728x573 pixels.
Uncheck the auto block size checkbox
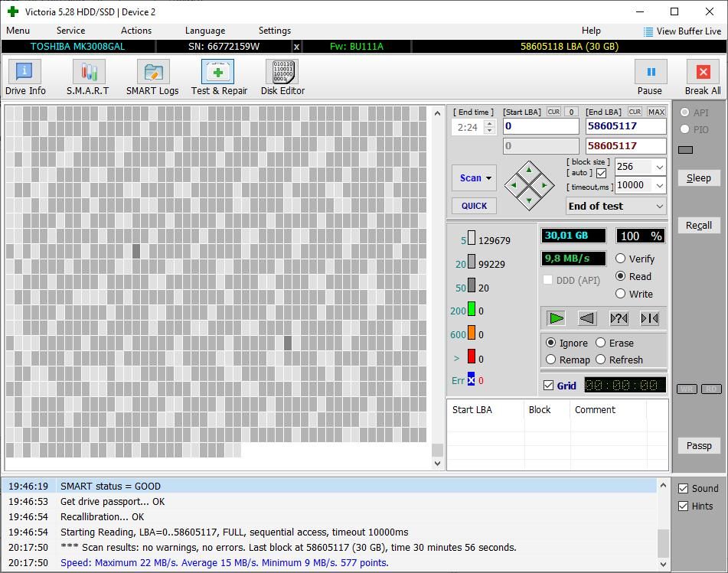[x=601, y=173]
